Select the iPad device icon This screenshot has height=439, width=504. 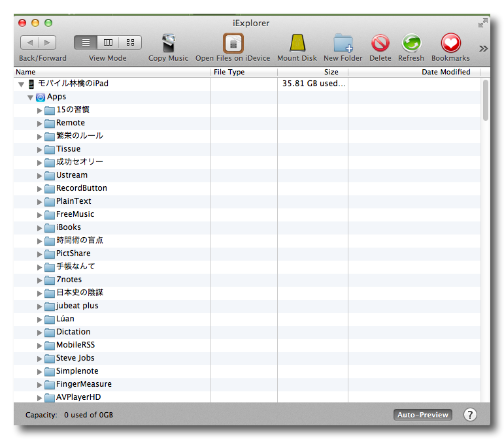31,84
